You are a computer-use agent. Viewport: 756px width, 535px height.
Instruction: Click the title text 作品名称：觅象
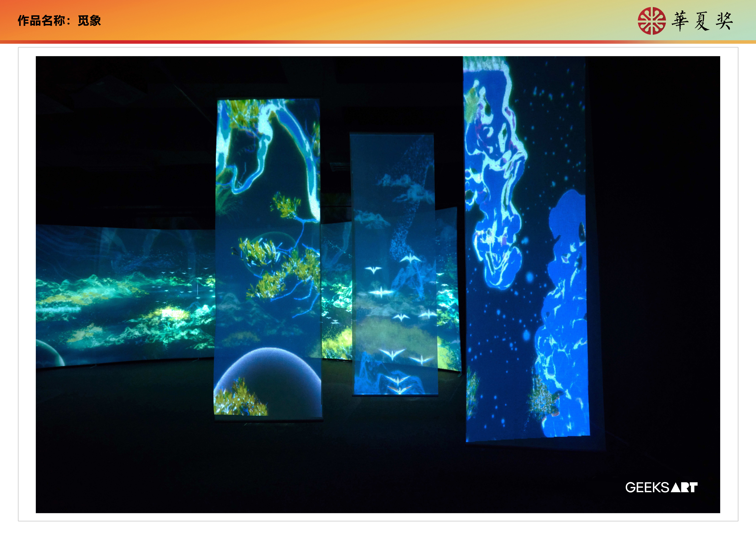tap(59, 20)
